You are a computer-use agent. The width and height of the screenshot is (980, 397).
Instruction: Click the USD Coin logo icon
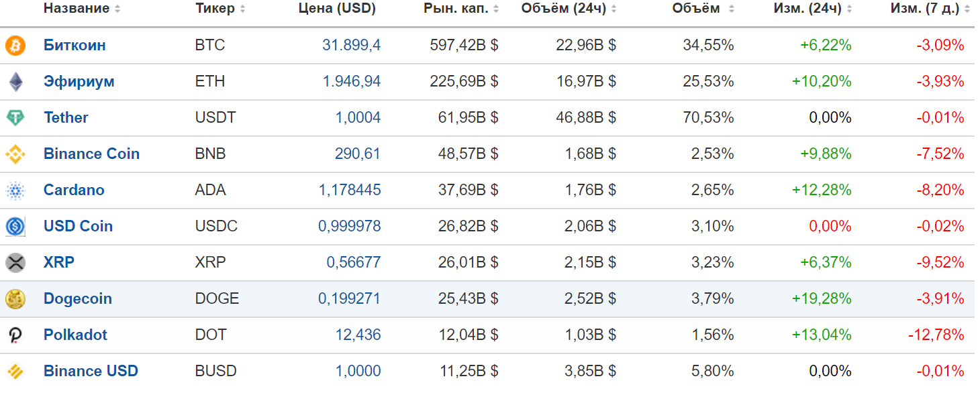15,227
